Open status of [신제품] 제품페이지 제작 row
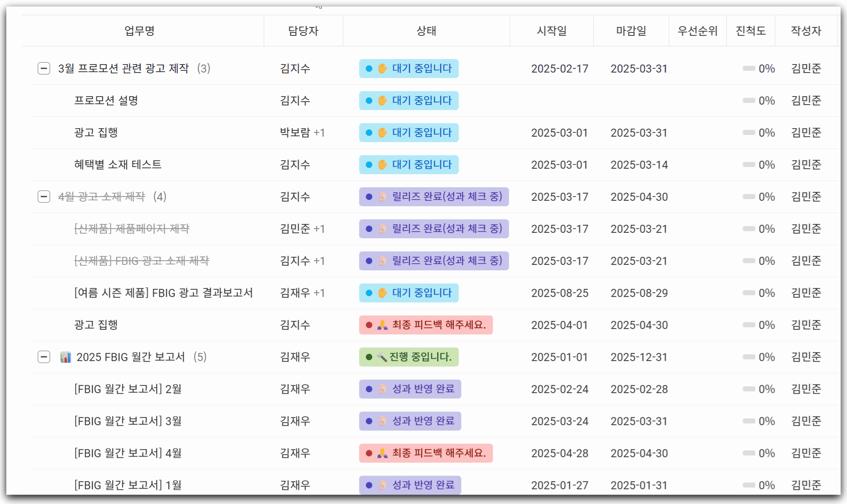Screen dimensions: 847x504 point(434,229)
